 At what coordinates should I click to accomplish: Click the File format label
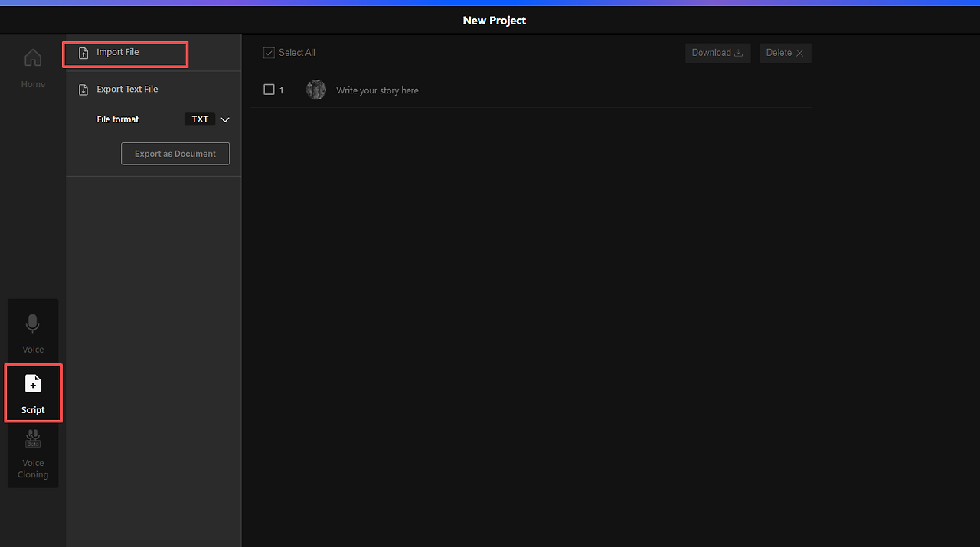(x=118, y=119)
